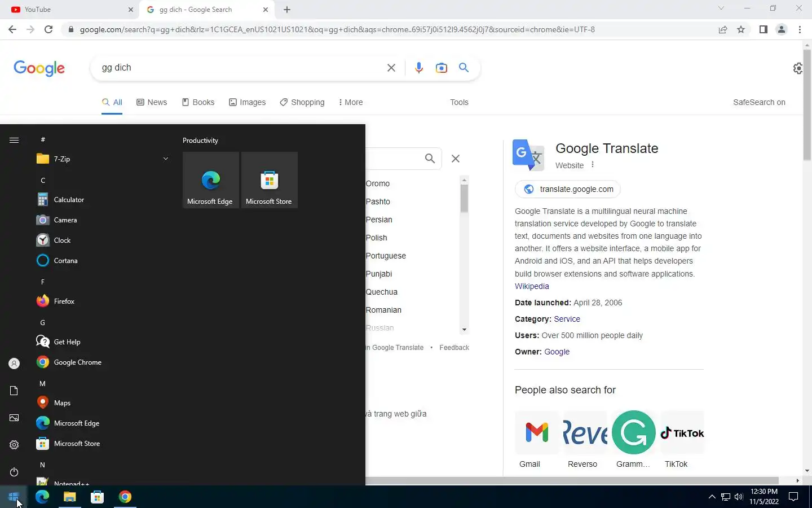This screenshot has width=812, height=508.
Task: Switch to the Books results tab
Action: [x=198, y=102]
